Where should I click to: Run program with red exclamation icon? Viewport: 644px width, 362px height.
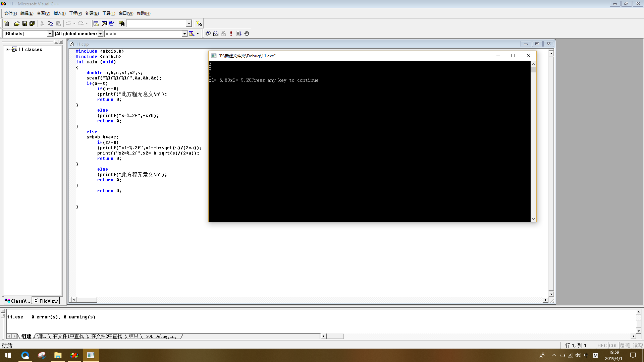(x=231, y=34)
